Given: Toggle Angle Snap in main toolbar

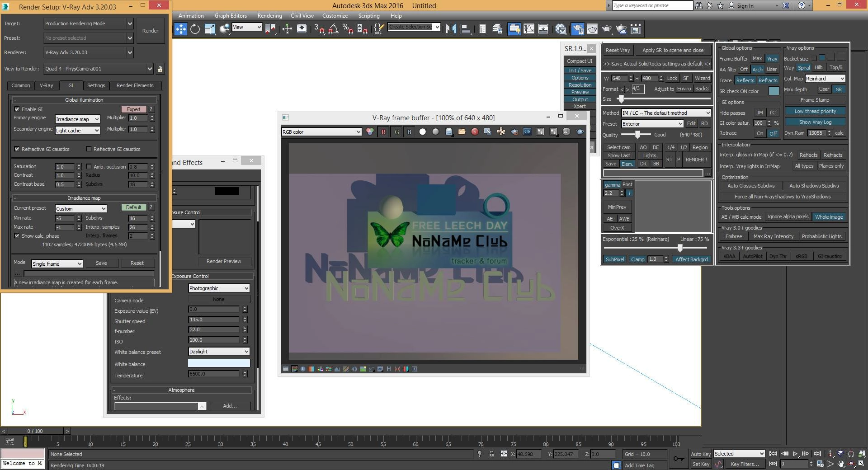Looking at the screenshot, I should coord(334,29).
